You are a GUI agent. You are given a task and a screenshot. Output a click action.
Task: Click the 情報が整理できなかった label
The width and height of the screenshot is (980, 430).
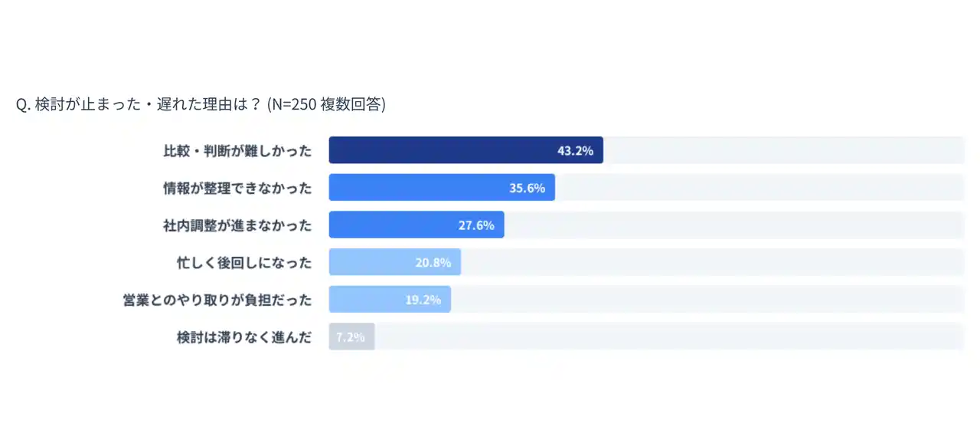click(237, 188)
